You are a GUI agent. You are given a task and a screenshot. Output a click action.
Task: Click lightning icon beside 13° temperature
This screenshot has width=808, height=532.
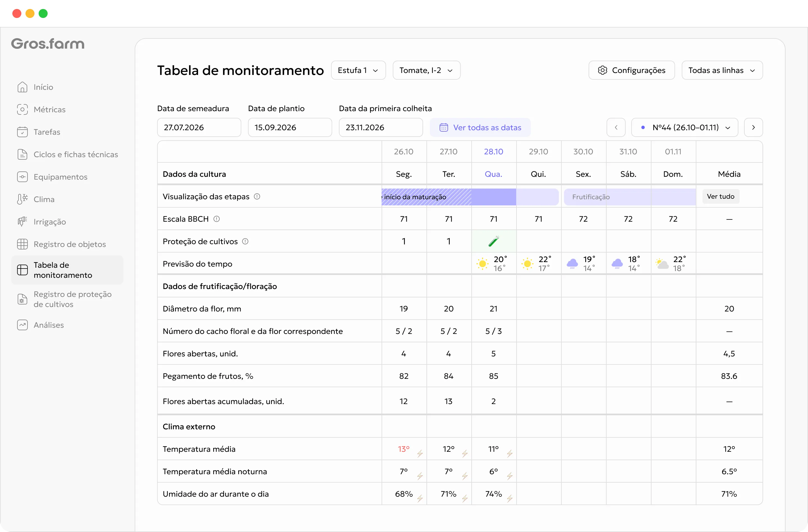point(420,454)
